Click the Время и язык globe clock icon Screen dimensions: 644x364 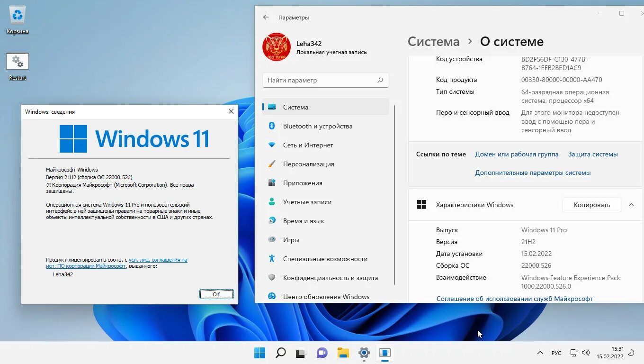coord(272,221)
